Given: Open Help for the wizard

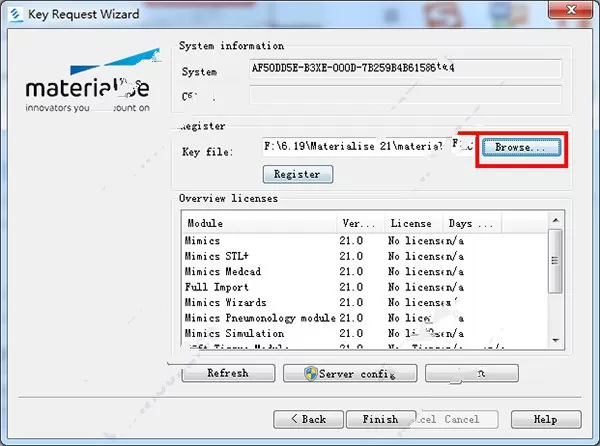Looking at the screenshot, I should tap(546, 419).
